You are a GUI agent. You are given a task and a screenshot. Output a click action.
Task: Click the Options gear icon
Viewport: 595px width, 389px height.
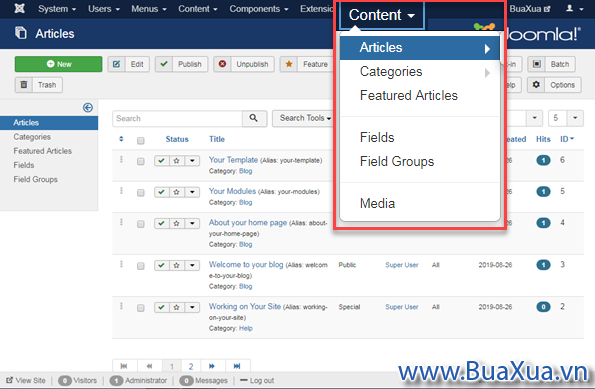coord(536,85)
